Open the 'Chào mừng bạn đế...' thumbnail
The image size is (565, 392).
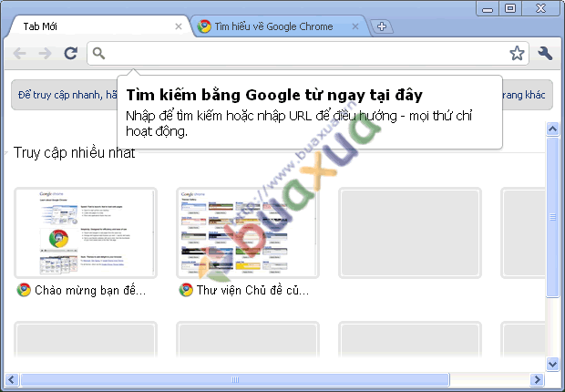(x=86, y=233)
